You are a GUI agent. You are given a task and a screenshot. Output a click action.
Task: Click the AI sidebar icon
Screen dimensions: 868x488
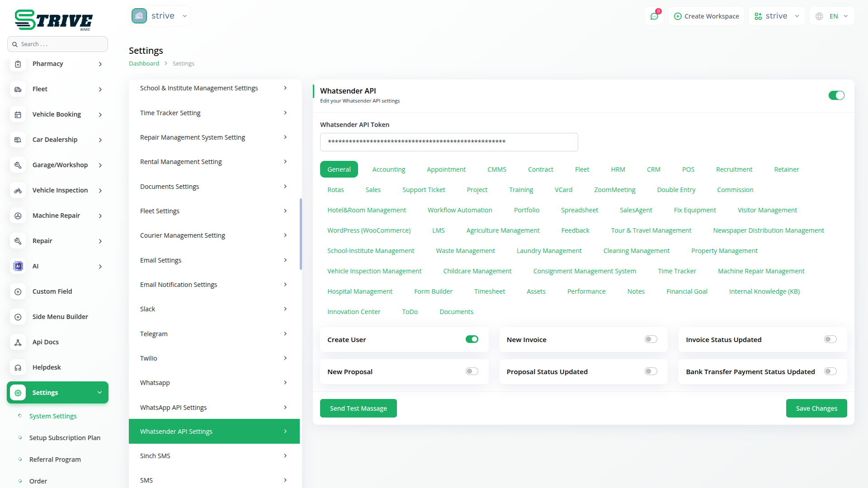(x=18, y=267)
